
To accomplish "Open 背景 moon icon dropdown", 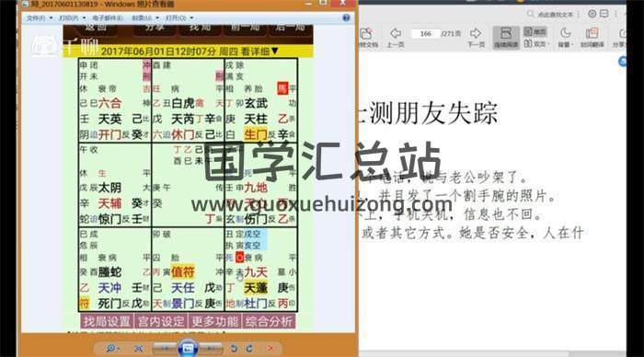I will click(x=565, y=38).
